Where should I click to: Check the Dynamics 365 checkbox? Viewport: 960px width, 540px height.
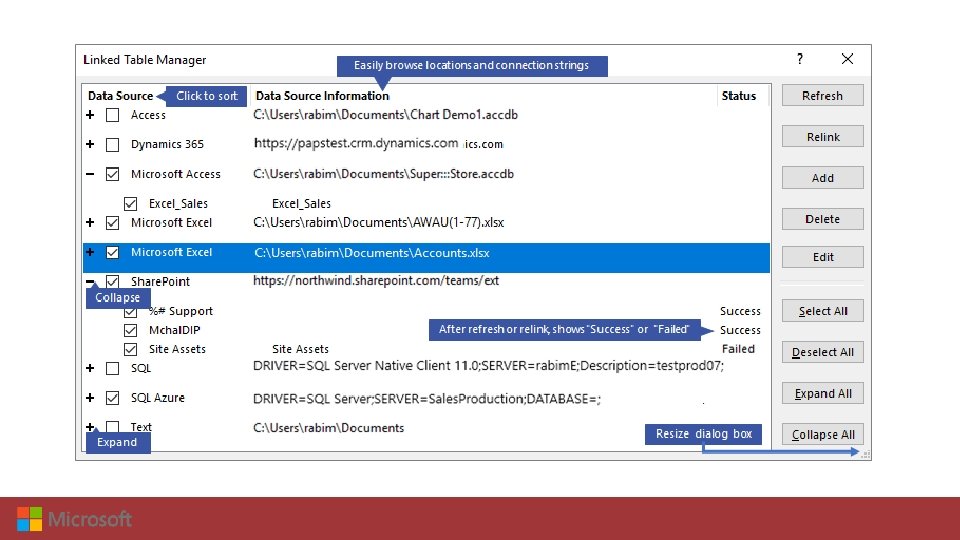pos(112,144)
